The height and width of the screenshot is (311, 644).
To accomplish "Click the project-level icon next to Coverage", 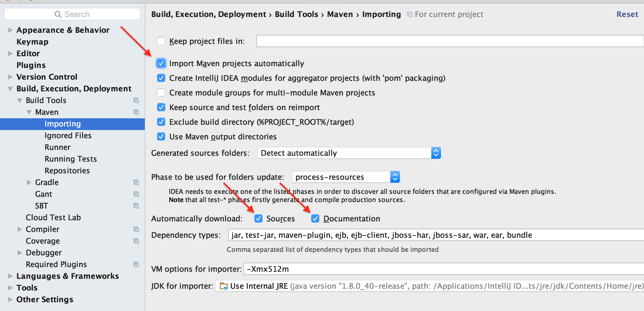I will [136, 241].
